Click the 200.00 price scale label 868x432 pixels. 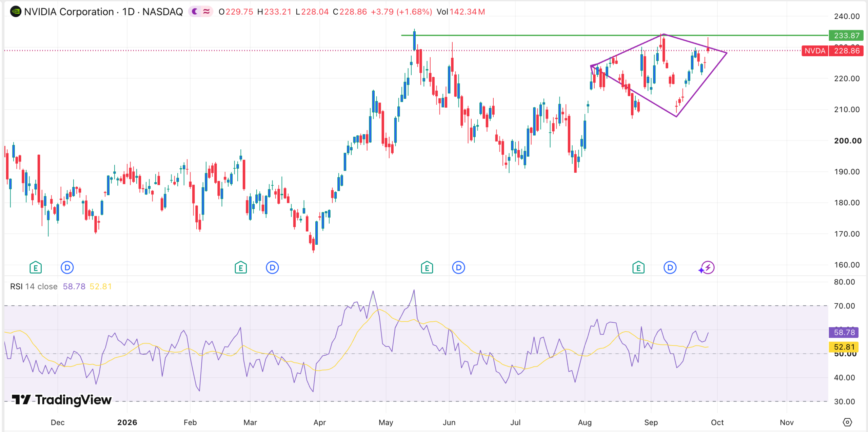[x=848, y=141]
